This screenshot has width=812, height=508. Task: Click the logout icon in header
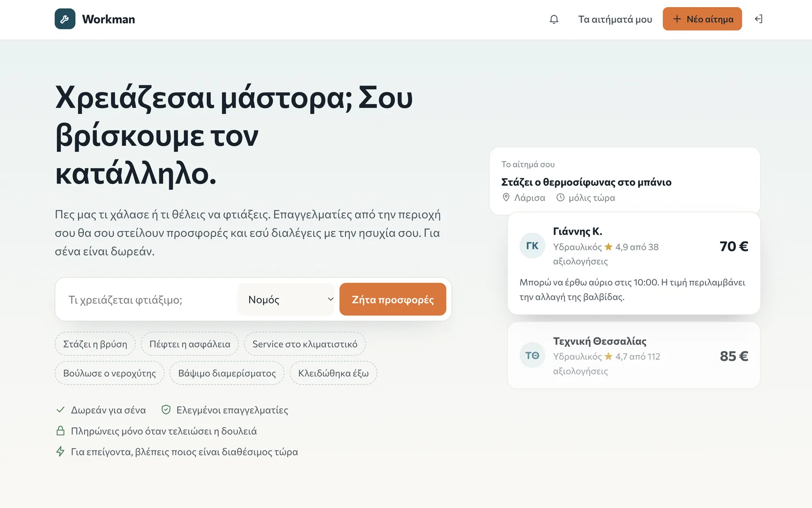pos(759,19)
